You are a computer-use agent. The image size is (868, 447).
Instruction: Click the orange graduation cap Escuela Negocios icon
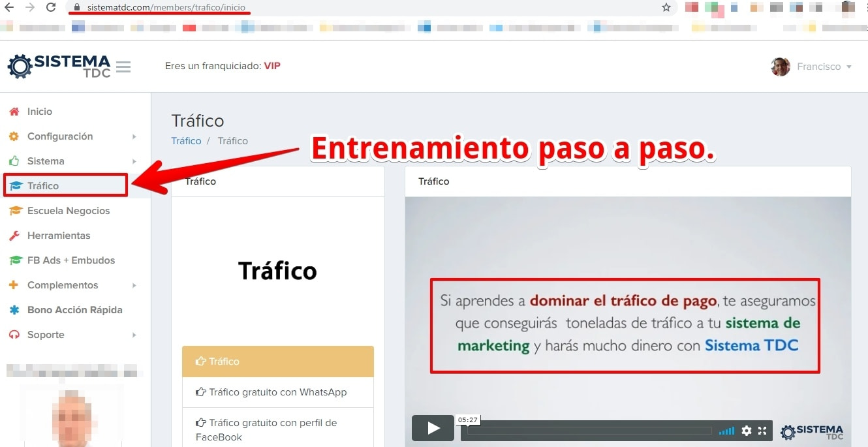click(16, 211)
